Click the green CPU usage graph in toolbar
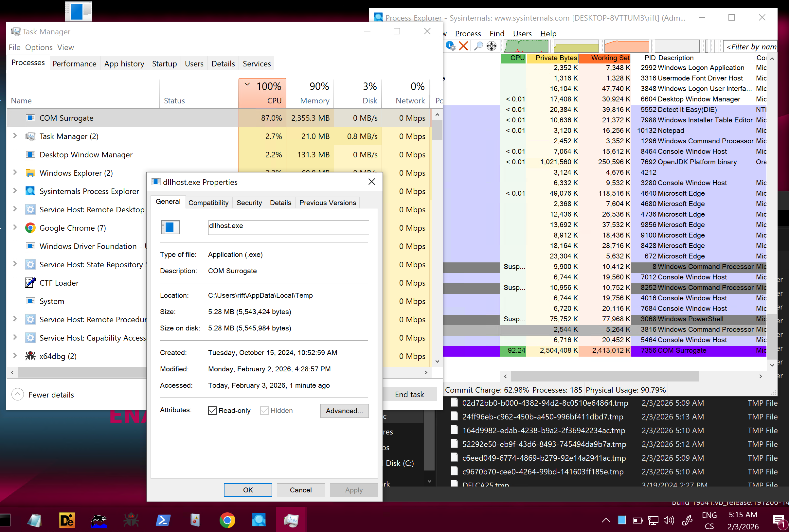 (526, 46)
